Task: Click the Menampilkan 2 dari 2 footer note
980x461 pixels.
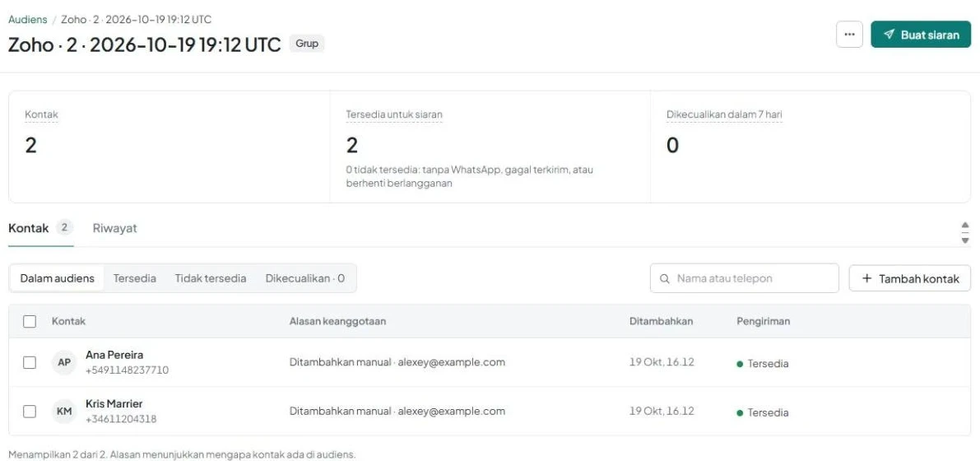Action: [x=182, y=454]
